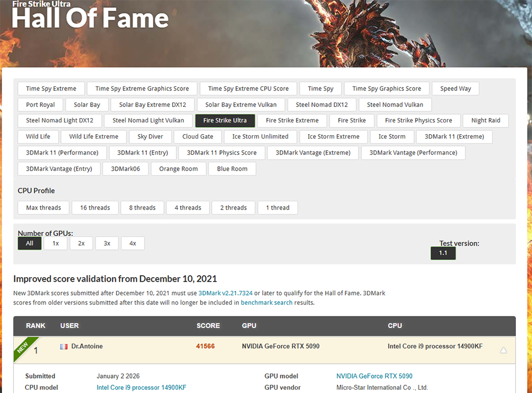The height and width of the screenshot is (393, 532).
Task: Click the Intel Core i9 processor 14900KF link
Action: click(x=141, y=387)
